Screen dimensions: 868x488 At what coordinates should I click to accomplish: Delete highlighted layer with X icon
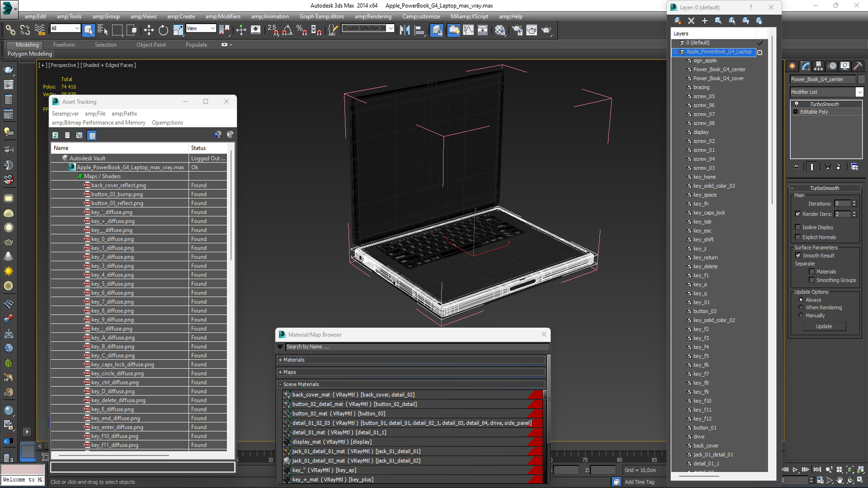click(x=691, y=21)
